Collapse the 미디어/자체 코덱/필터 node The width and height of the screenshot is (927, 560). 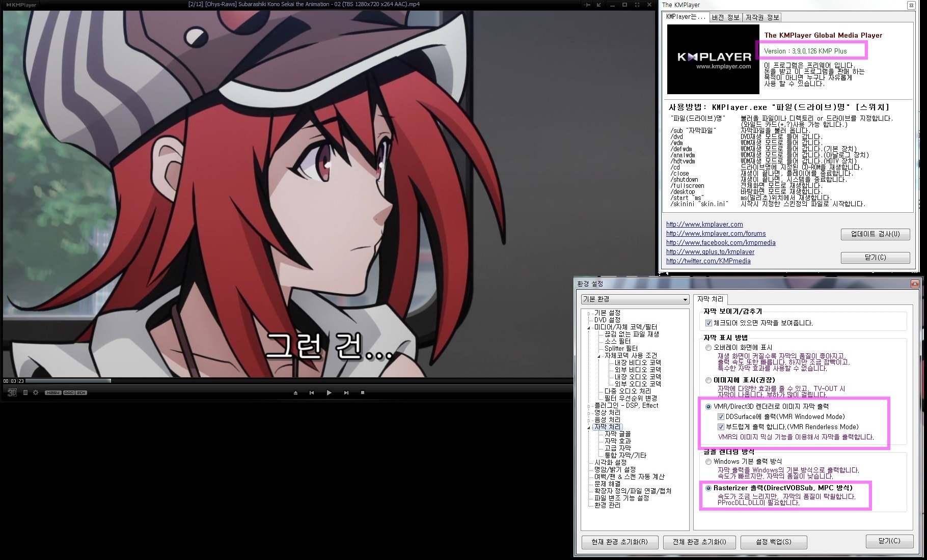pyautogui.click(x=589, y=327)
